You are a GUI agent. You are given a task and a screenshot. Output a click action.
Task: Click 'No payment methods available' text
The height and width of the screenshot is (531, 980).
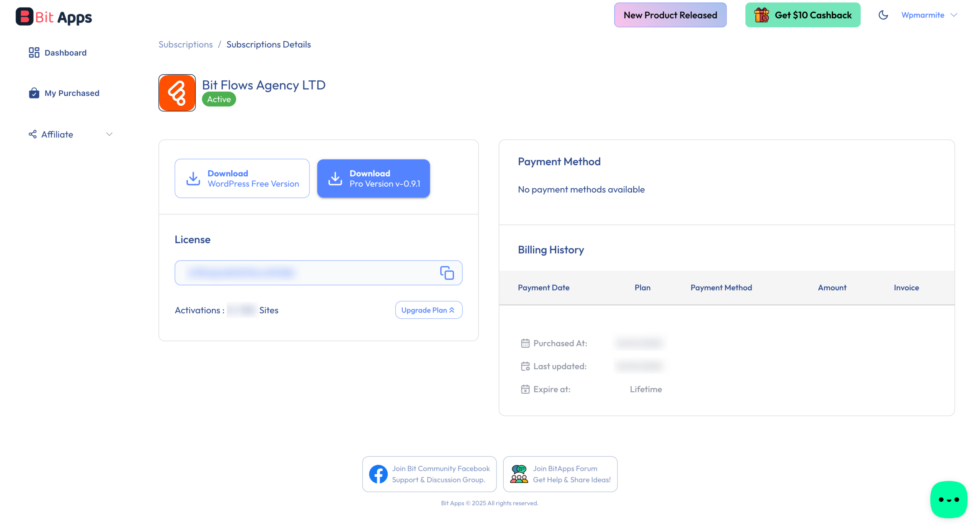point(581,189)
